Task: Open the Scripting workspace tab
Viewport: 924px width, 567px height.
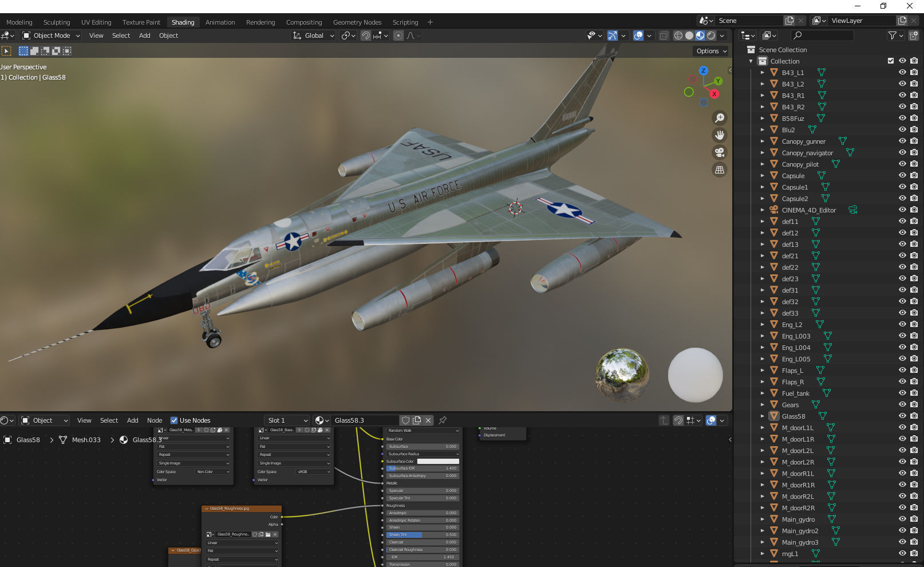Action: 405,22
